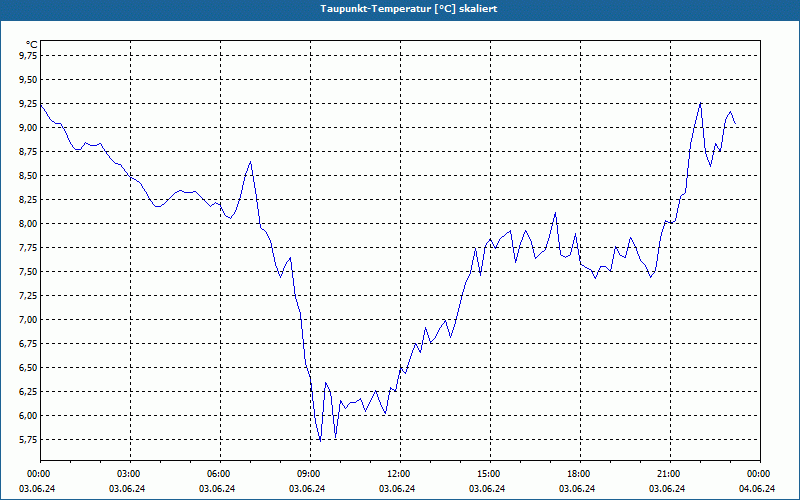Select the 9,50 y-axis value
This screenshot has width=800, height=500.
point(28,80)
